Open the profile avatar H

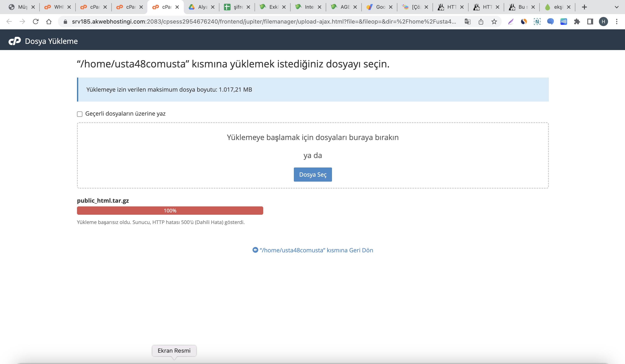(603, 22)
